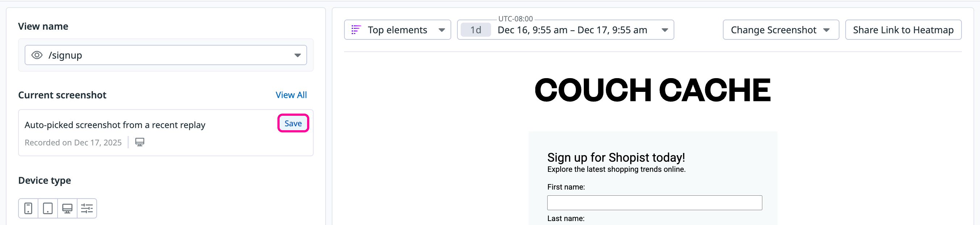The width and height of the screenshot is (980, 225).
Task: Save the auto-picked screenshot
Action: click(x=293, y=123)
